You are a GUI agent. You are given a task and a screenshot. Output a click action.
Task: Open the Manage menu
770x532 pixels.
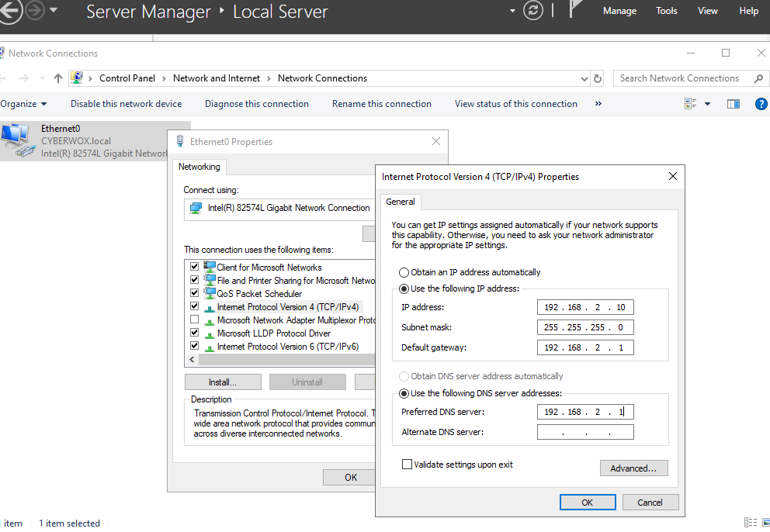619,11
